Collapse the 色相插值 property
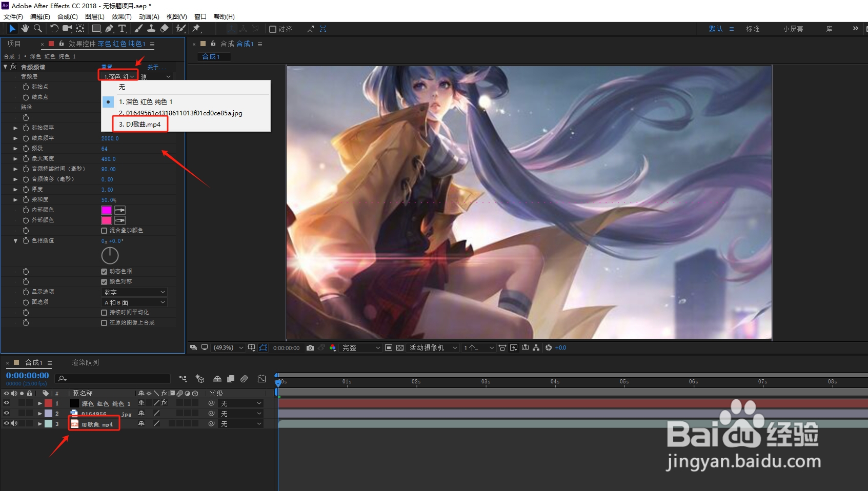The width and height of the screenshot is (868, 491). (15, 241)
